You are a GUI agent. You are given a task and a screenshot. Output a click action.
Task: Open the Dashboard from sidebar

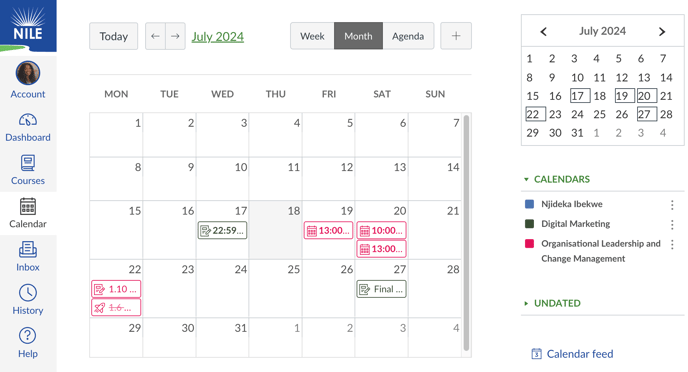coord(28,128)
